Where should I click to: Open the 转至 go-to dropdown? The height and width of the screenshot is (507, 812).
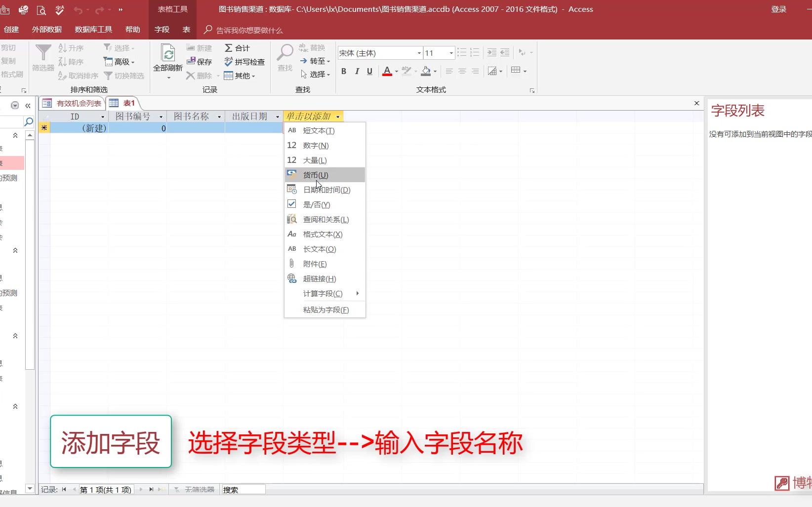[315, 61]
